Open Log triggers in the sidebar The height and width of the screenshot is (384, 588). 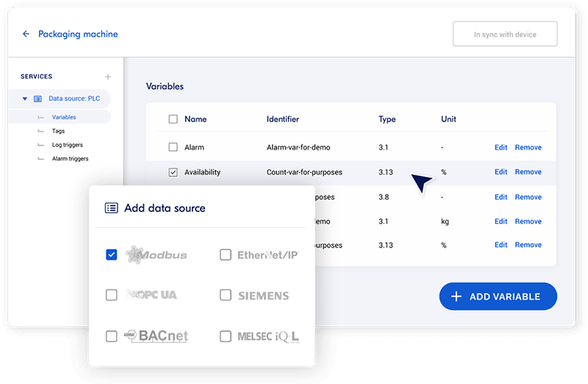click(68, 145)
